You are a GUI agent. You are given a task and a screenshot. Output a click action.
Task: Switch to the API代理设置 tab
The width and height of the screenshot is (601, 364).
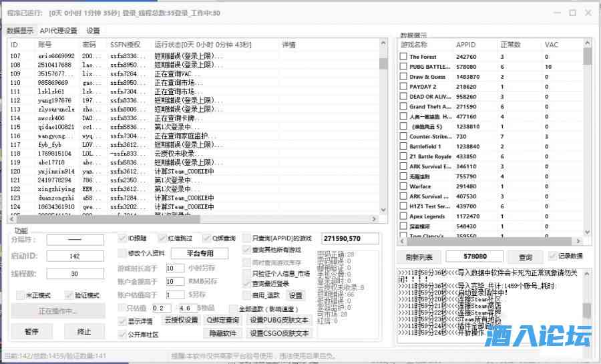(58, 30)
